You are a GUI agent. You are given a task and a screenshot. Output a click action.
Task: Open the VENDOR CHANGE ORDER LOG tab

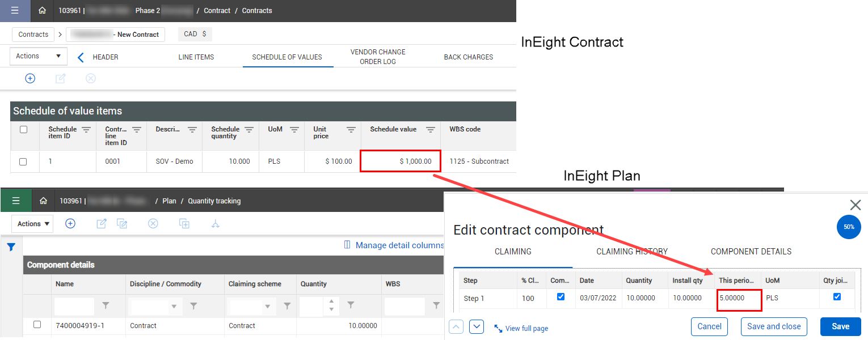click(378, 57)
